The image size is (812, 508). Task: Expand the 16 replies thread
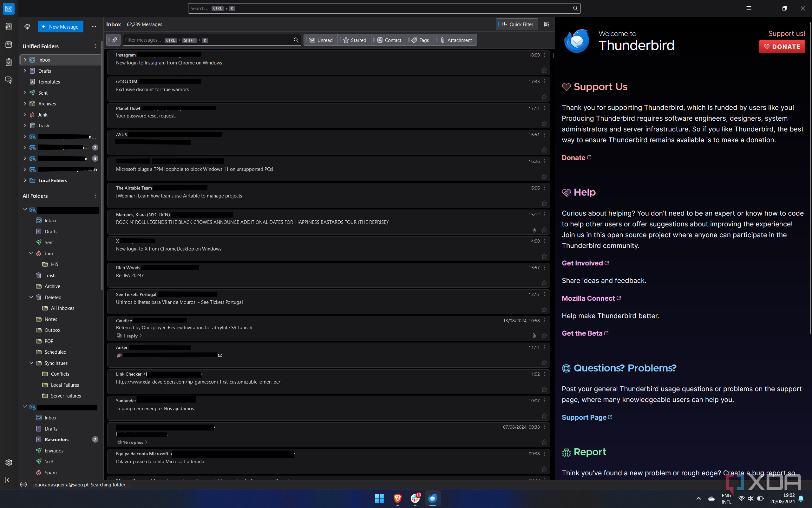pyautogui.click(x=132, y=442)
